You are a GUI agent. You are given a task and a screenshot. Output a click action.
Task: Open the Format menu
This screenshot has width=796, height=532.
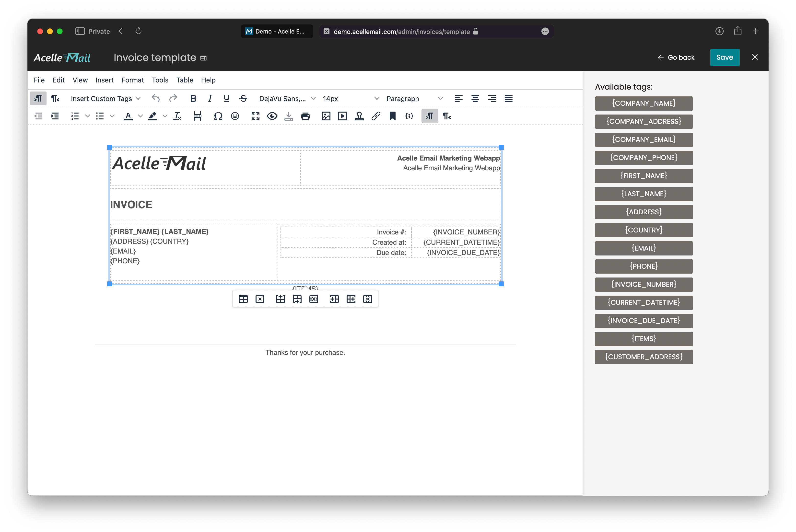click(132, 80)
